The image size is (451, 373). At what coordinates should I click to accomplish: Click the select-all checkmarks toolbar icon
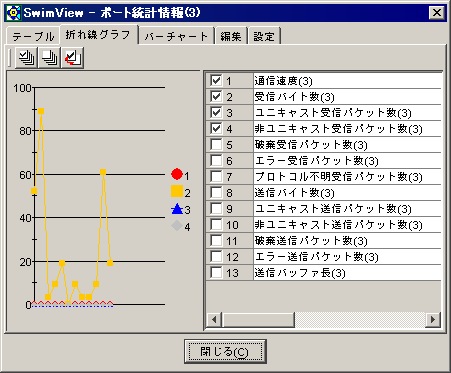point(26,58)
